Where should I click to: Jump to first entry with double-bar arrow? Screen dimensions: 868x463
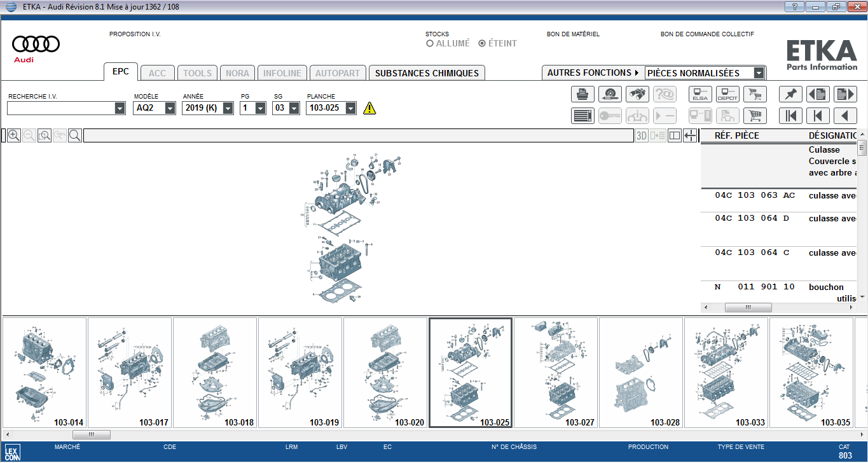pos(790,116)
